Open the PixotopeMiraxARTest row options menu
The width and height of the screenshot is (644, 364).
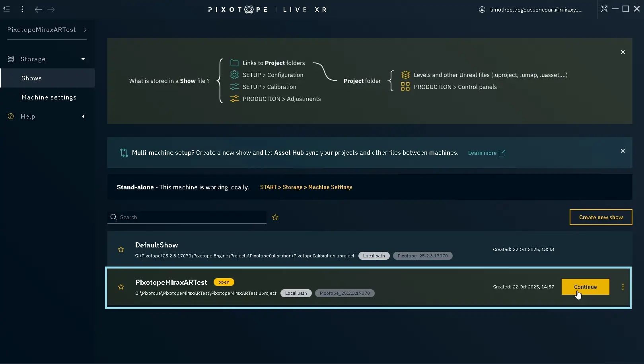[x=623, y=287]
